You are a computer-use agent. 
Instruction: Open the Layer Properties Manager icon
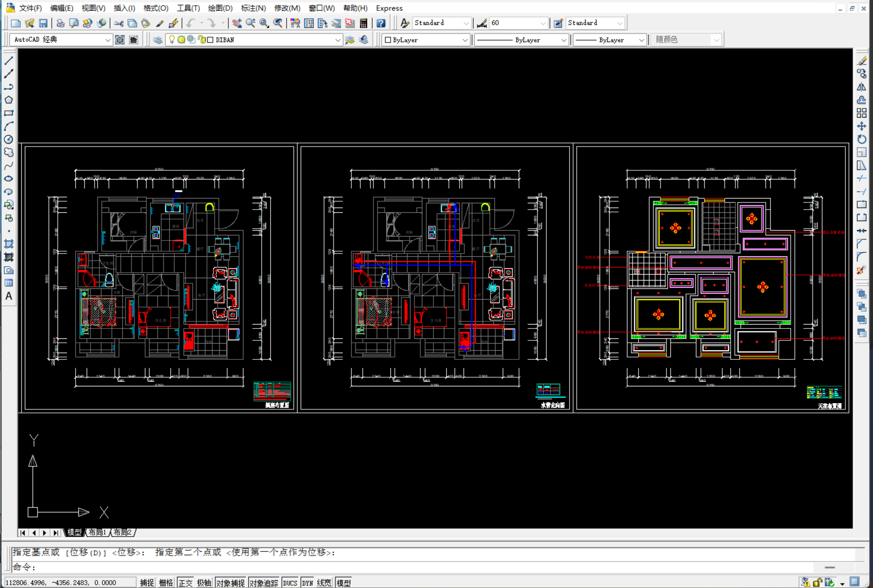pos(158,40)
